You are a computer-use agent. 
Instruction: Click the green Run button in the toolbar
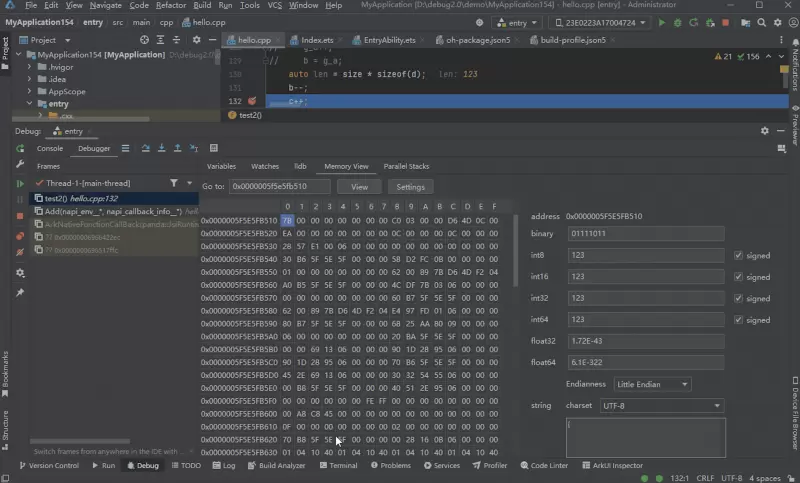(661, 22)
